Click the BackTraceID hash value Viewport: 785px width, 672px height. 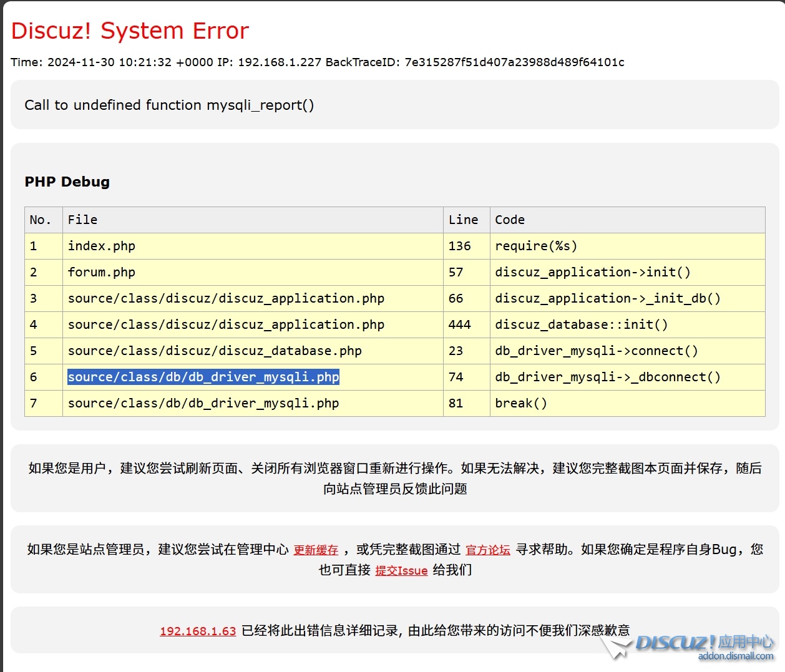[x=514, y=62]
